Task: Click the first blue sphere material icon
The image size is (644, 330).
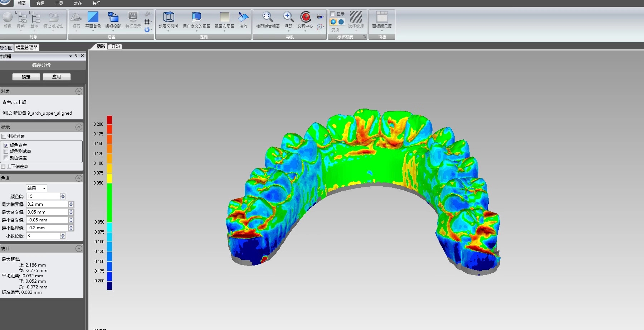Action: (x=333, y=22)
